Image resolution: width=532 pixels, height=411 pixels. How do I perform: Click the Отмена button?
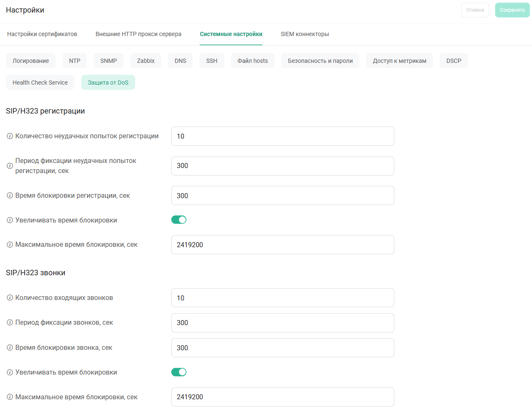tap(475, 10)
